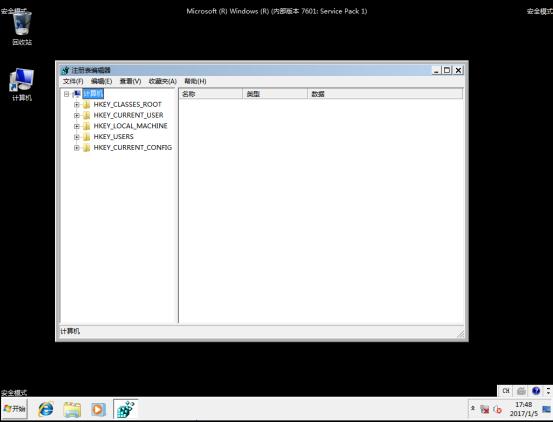Viewport: 553px width, 422px height.
Task: Click the HKEY_USERS folder icon
Action: click(x=86, y=137)
